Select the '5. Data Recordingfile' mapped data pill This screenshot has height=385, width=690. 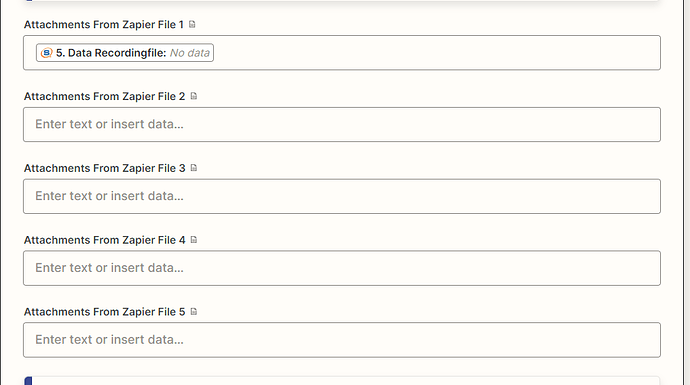point(125,53)
